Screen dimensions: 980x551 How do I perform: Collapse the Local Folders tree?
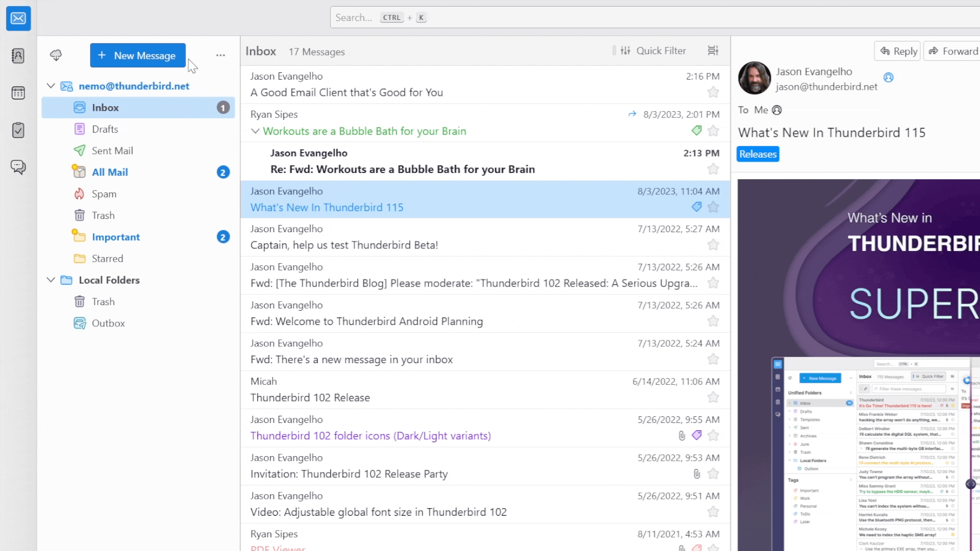point(51,280)
